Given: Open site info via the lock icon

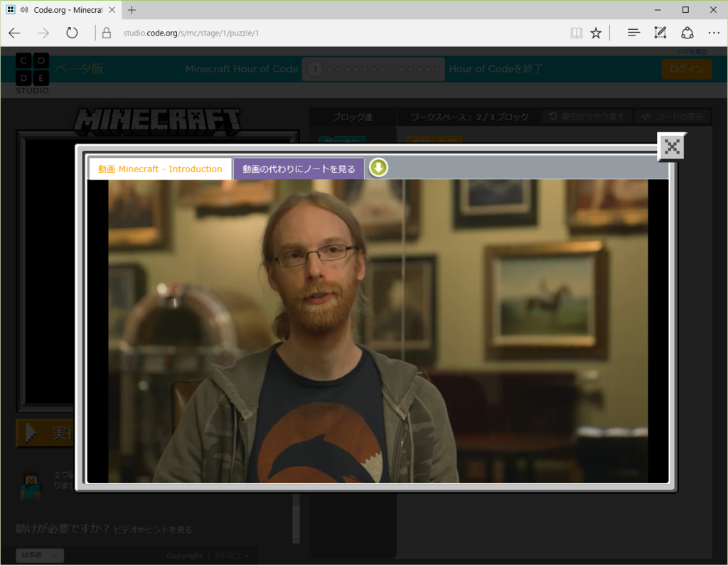Looking at the screenshot, I should coord(107,33).
